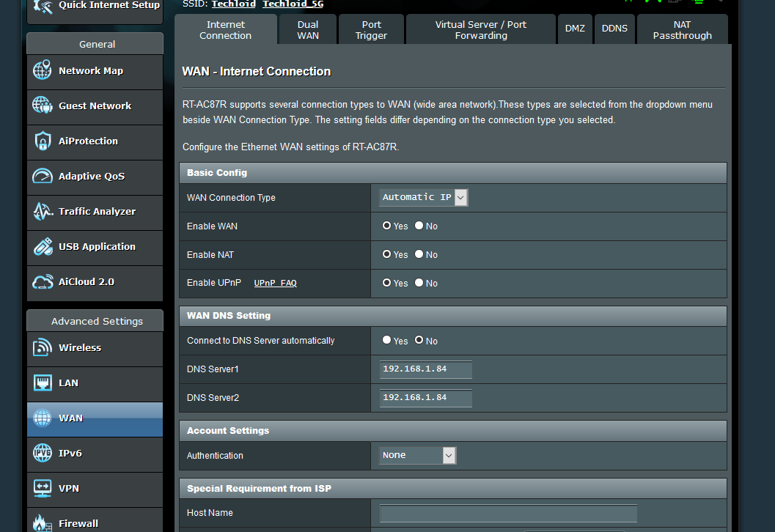Select Yes for automatic DNS connection

(x=387, y=341)
